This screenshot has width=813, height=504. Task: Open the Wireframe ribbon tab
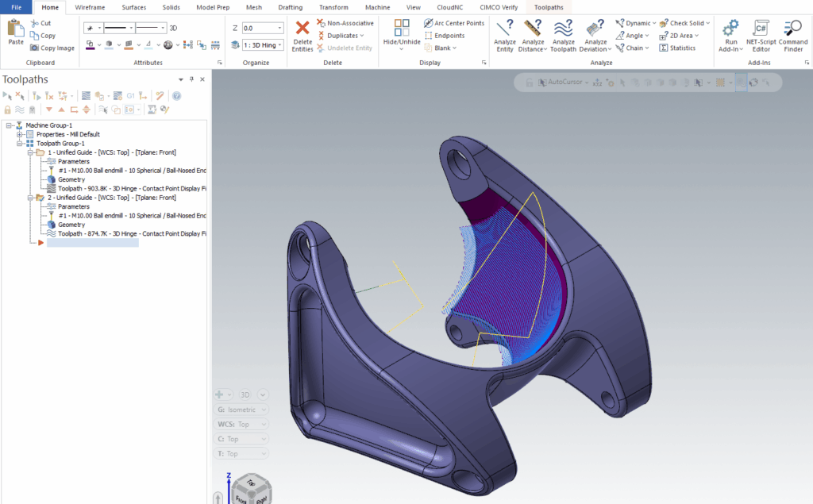[90, 6]
